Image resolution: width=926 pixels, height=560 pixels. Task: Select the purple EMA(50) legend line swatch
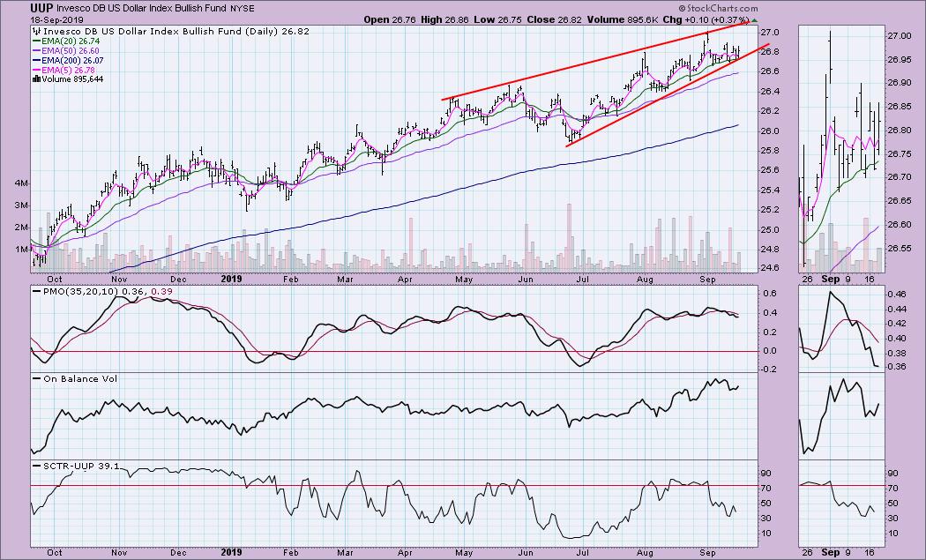click(37, 51)
